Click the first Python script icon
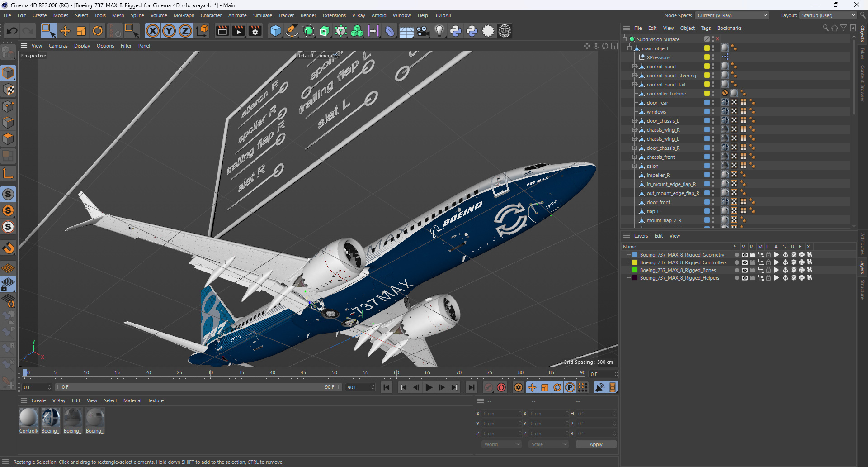 [456, 31]
